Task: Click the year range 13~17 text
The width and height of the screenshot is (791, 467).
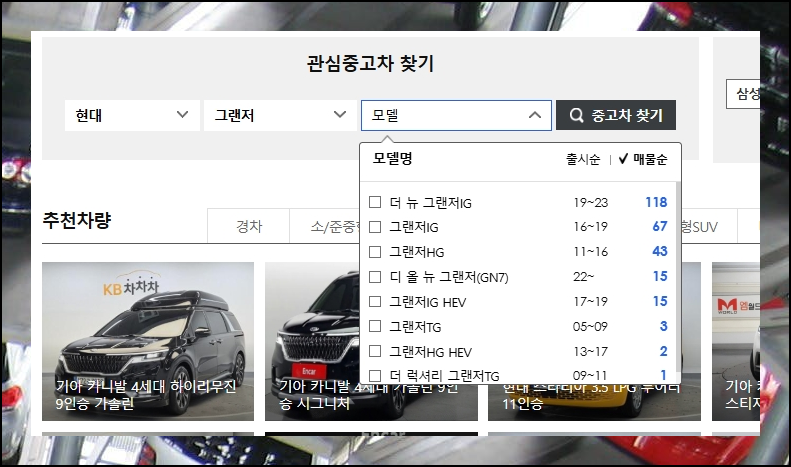Action: tap(590, 352)
